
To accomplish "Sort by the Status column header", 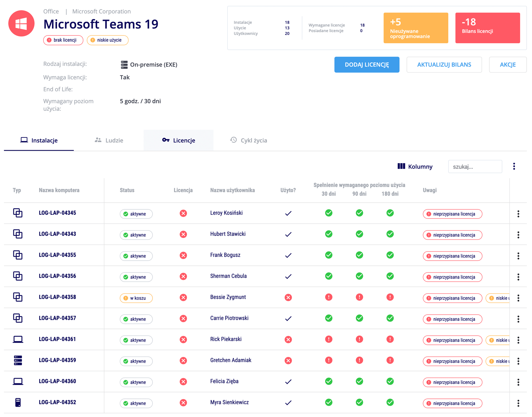I will pyautogui.click(x=127, y=190).
